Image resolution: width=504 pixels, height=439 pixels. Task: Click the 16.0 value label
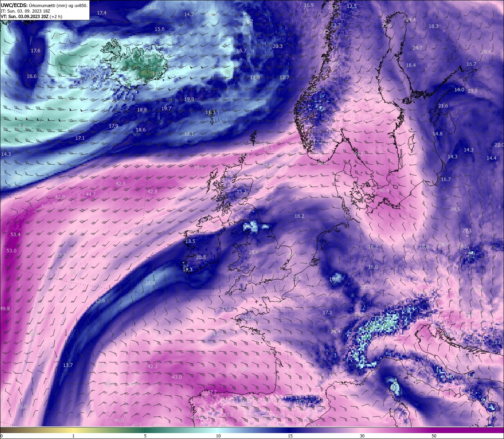tap(373, 267)
